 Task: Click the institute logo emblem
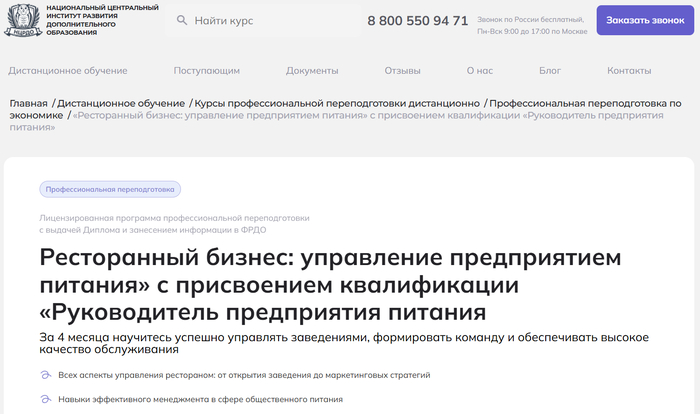tap(22, 20)
